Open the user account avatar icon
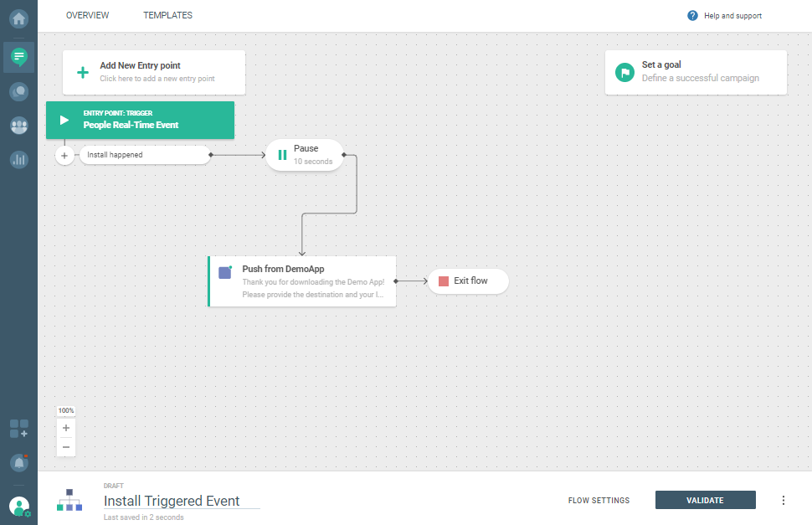The width and height of the screenshot is (812, 525). click(18, 506)
